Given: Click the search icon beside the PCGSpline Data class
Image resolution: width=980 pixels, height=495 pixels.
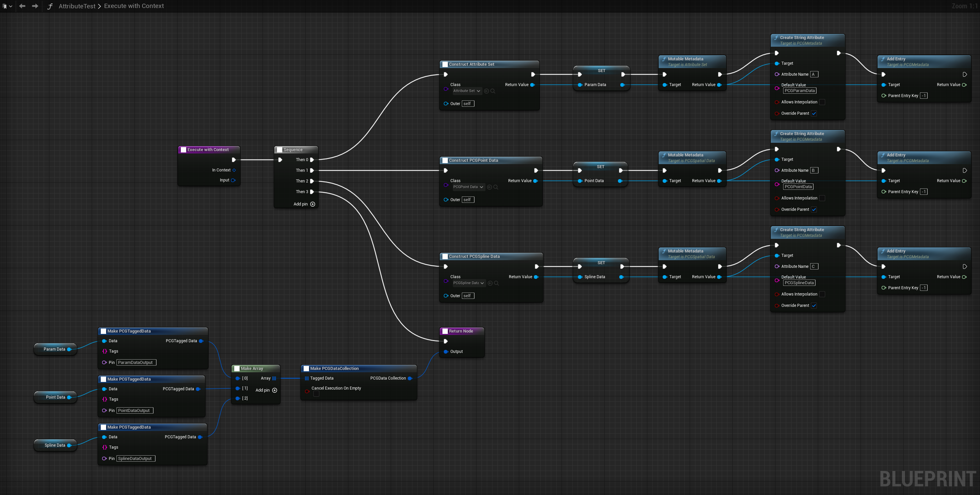Looking at the screenshot, I should [x=496, y=283].
